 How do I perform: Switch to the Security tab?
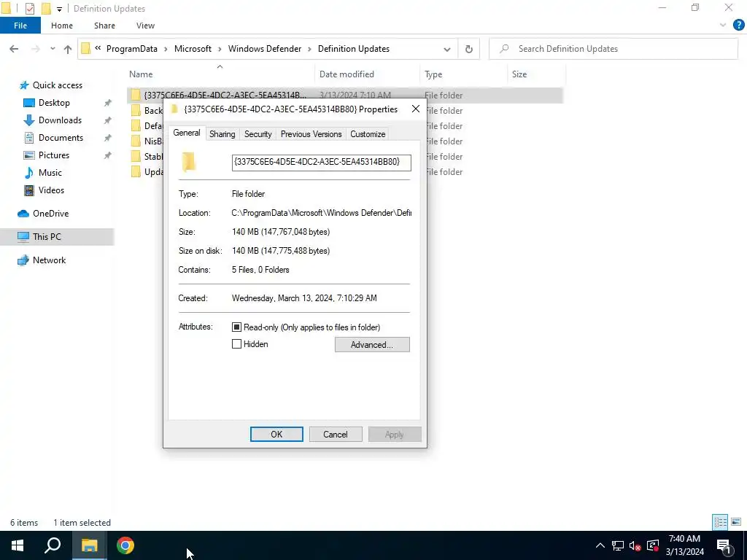pyautogui.click(x=258, y=134)
